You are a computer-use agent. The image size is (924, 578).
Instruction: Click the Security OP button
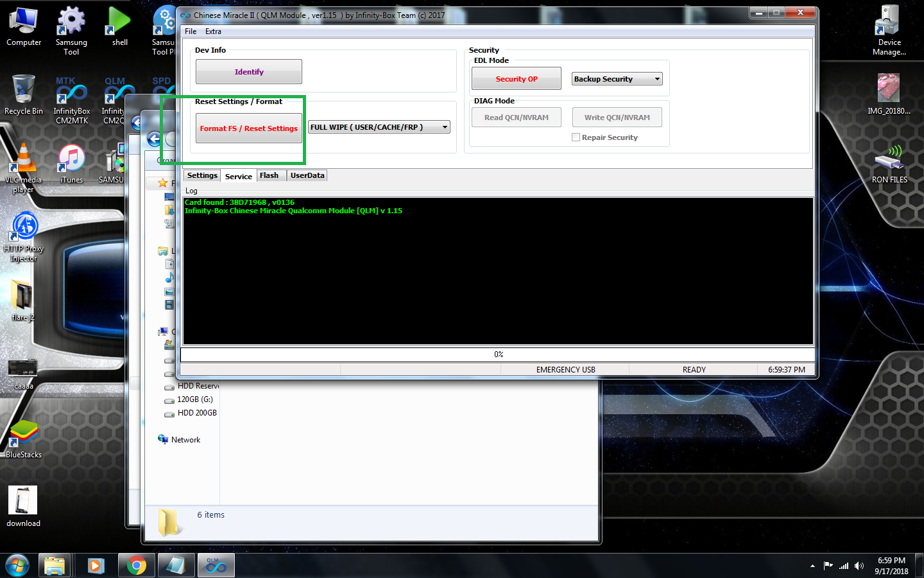pos(517,79)
